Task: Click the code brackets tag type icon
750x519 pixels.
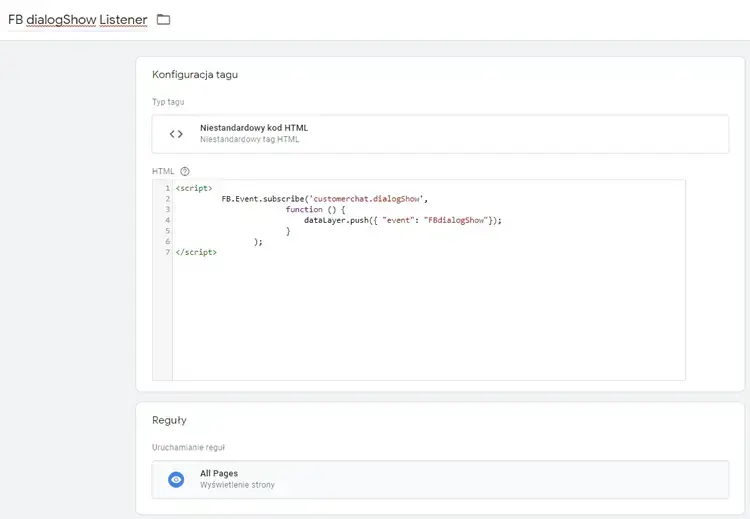Action: tap(176, 134)
